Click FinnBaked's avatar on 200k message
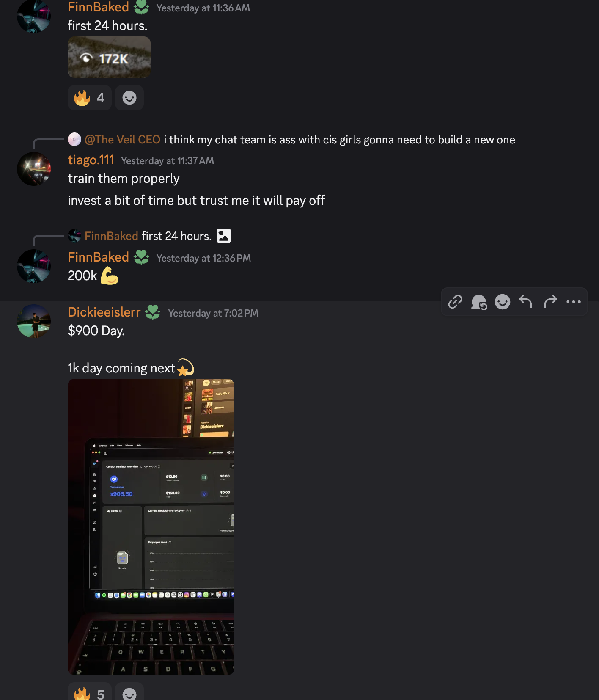This screenshot has width=599, height=700. click(34, 266)
